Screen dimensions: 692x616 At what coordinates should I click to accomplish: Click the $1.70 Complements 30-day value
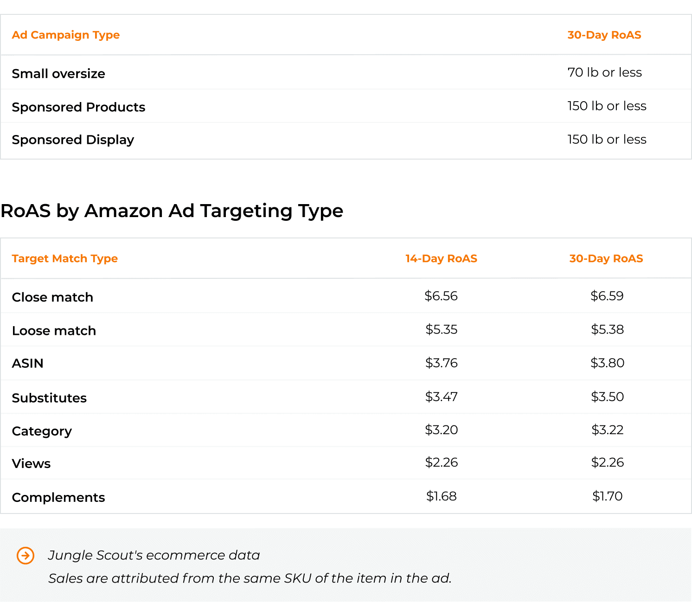[x=607, y=496]
